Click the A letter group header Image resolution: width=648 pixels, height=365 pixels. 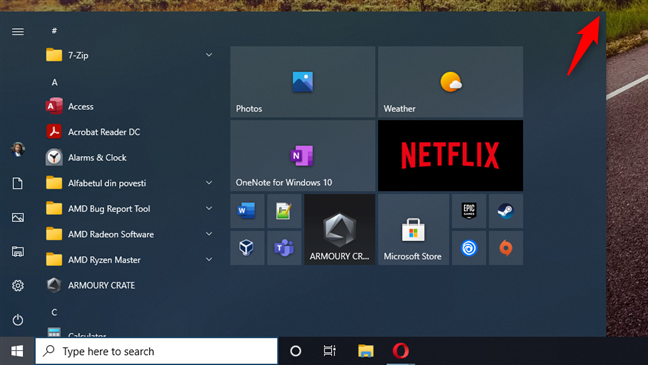click(54, 82)
